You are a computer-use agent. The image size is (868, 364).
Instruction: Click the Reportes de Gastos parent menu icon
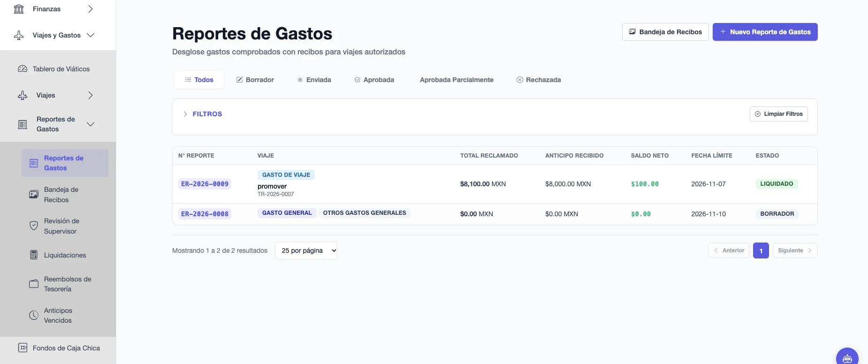point(23,124)
